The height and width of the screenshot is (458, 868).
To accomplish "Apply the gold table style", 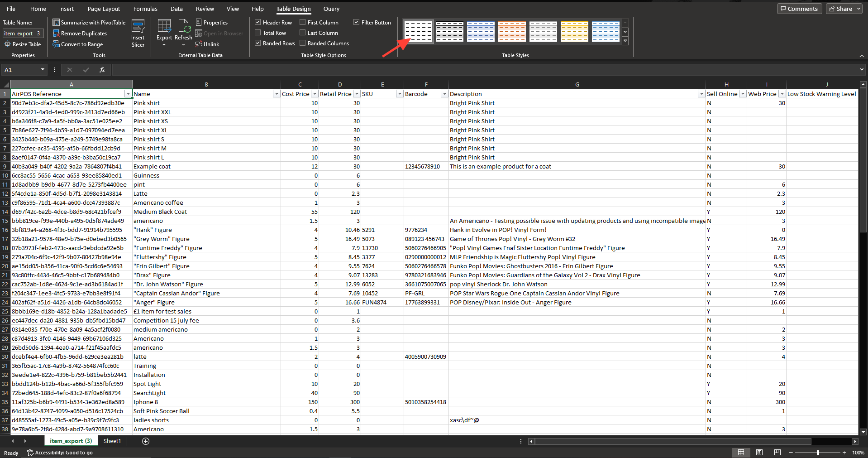I will point(574,32).
